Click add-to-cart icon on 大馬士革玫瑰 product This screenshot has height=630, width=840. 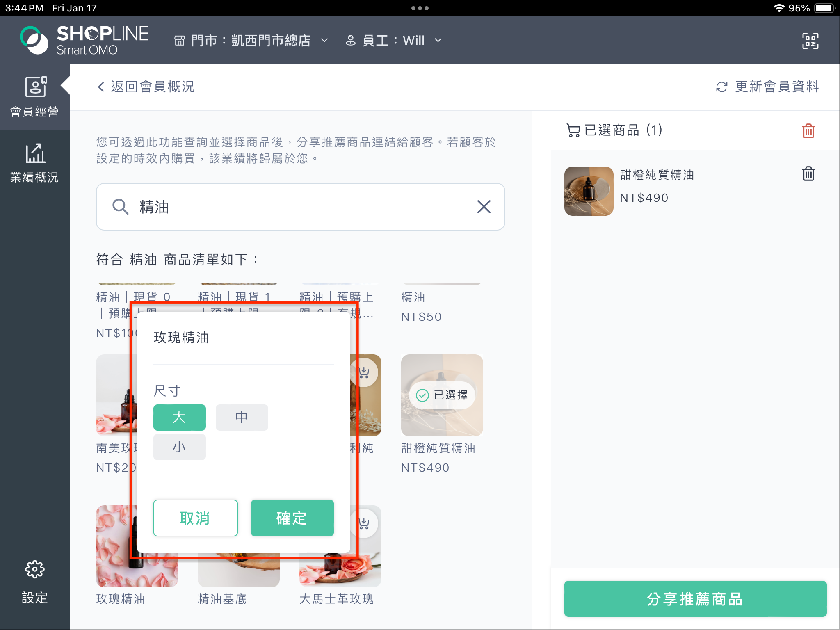[x=364, y=524]
